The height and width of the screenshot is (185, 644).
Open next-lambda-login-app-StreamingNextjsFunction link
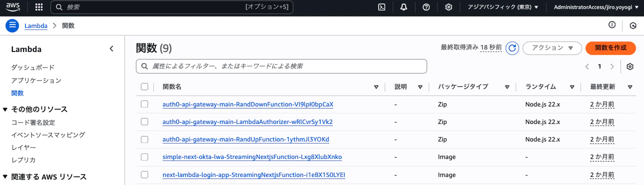tap(254, 175)
